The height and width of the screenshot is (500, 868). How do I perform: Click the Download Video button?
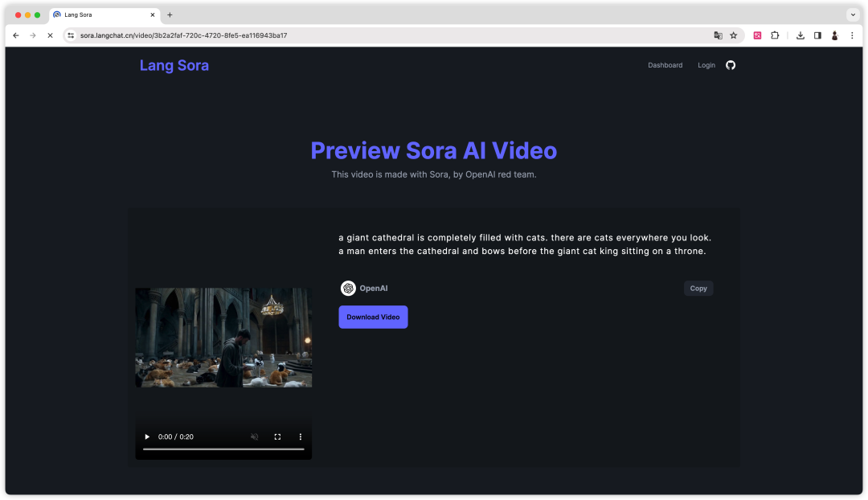[373, 318]
